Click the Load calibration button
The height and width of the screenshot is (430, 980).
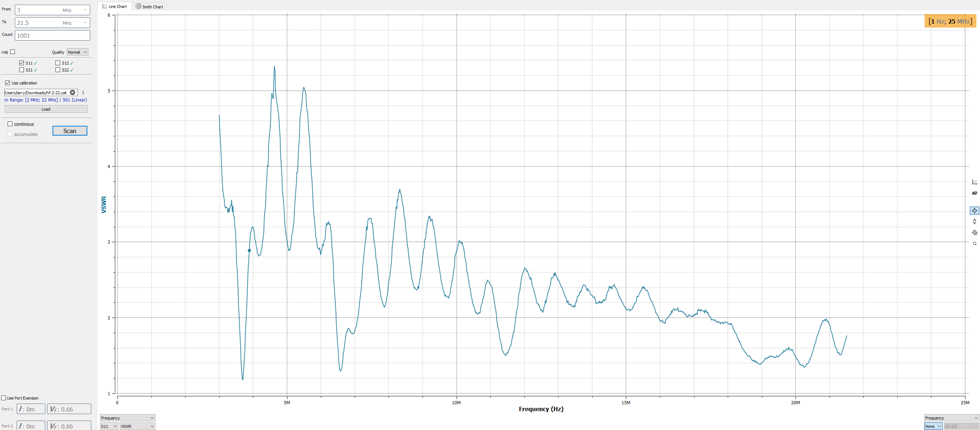pyautogui.click(x=46, y=109)
